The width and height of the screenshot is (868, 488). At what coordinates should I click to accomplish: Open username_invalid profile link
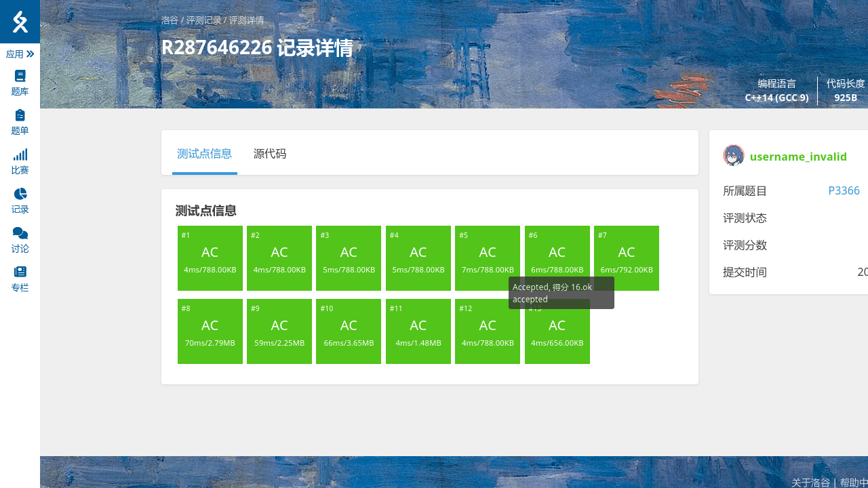pyautogui.click(x=798, y=157)
